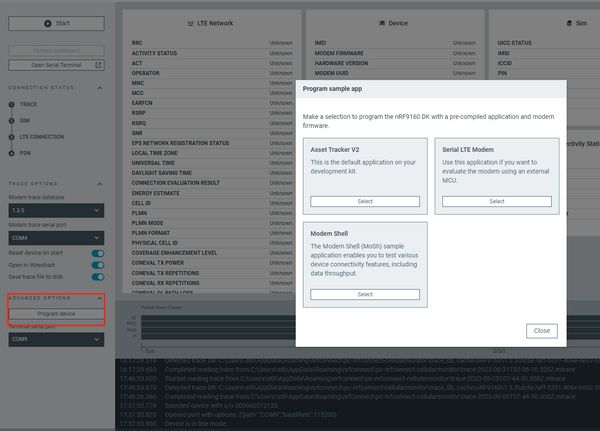Select the Modem Shell sample application
The width and height of the screenshot is (600, 431).
(x=365, y=294)
